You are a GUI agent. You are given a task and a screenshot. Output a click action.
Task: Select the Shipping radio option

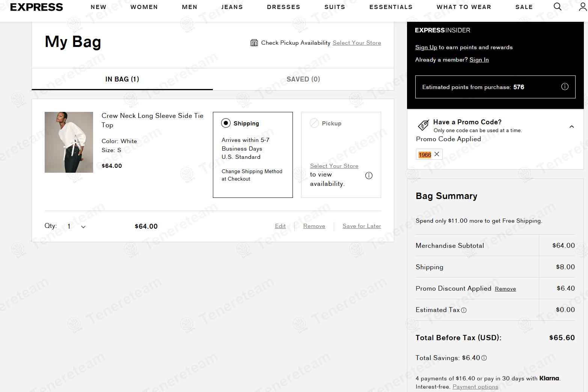pyautogui.click(x=226, y=123)
